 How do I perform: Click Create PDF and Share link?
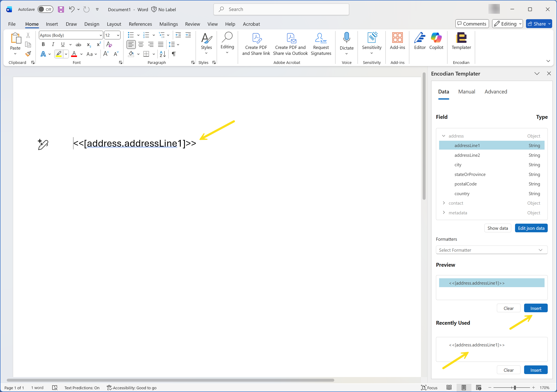pyautogui.click(x=256, y=44)
